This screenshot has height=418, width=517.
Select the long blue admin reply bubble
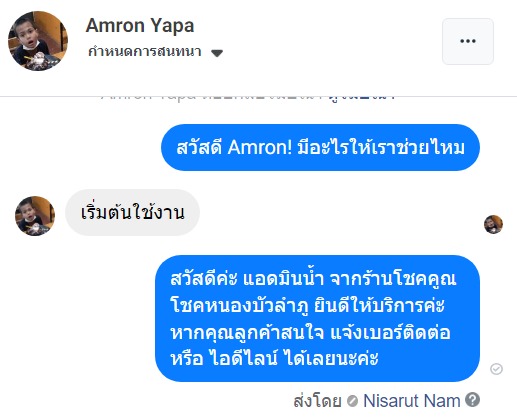[x=318, y=318]
